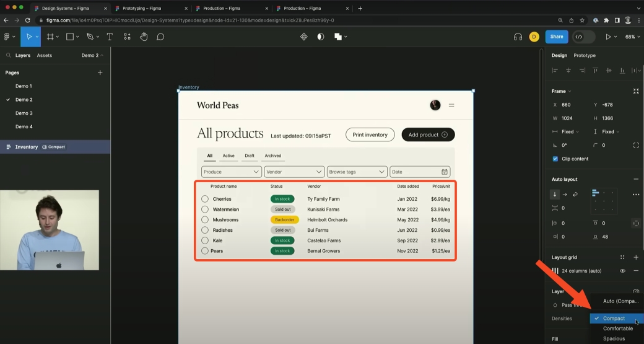Click the Align vertical centers icon
The image size is (644, 344).
pos(609,70)
